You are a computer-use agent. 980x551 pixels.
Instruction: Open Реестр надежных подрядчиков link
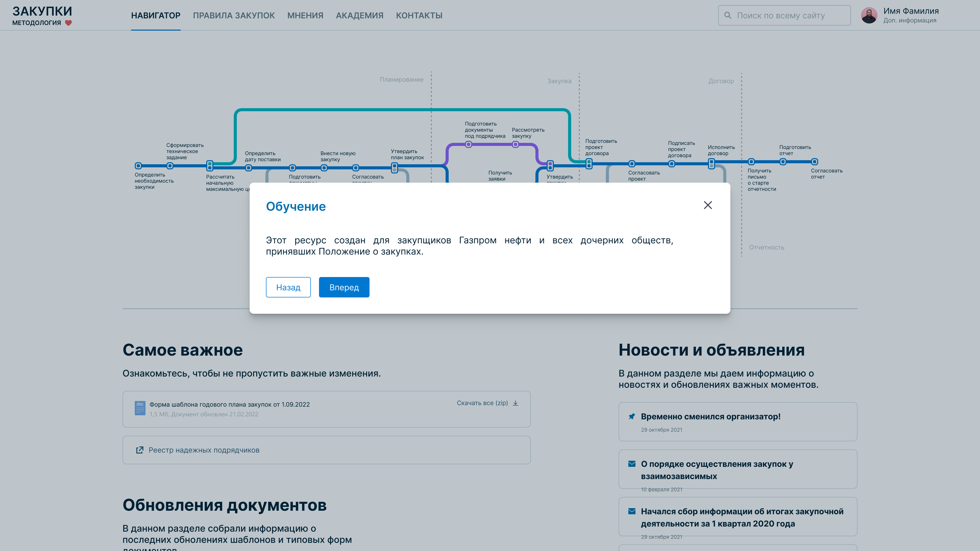tap(204, 450)
